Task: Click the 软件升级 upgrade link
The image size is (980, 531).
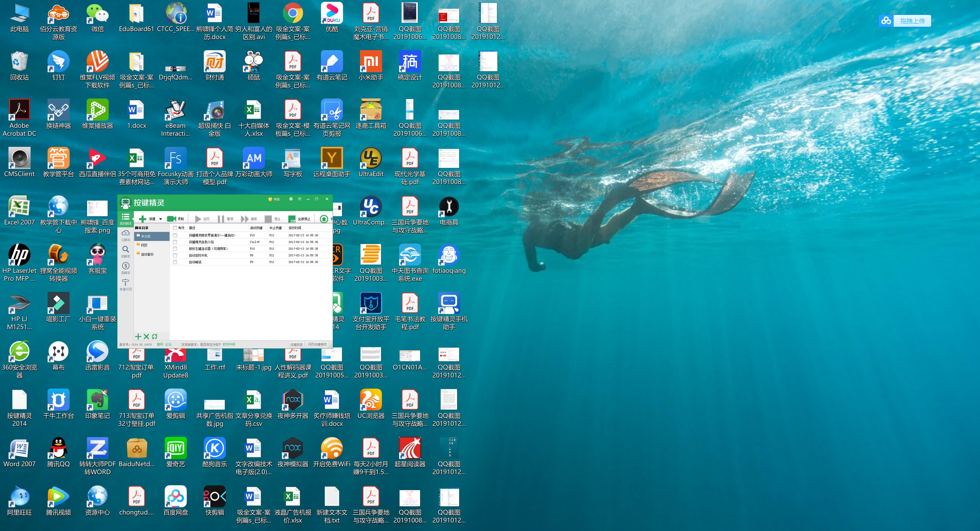Action: point(229,345)
